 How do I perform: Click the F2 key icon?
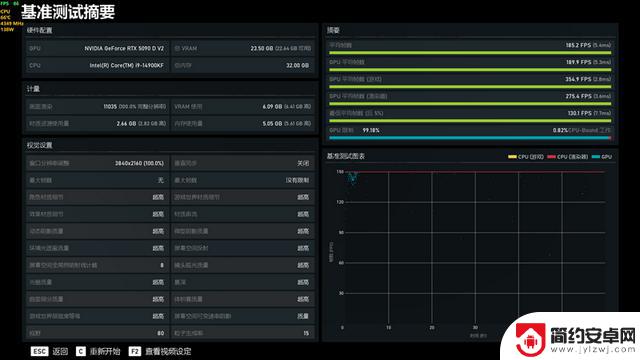click(x=135, y=351)
